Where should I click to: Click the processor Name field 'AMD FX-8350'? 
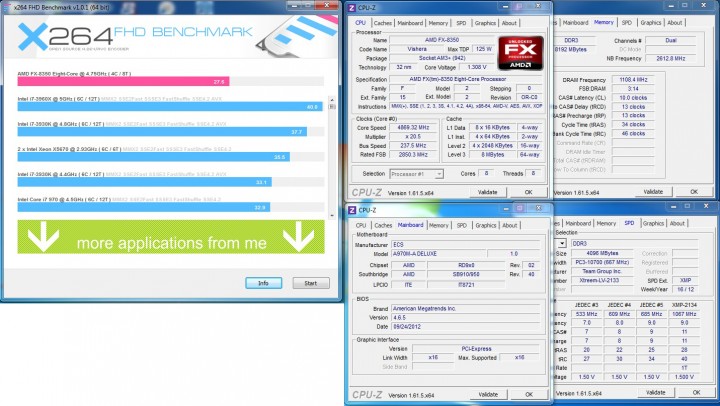[x=441, y=40]
